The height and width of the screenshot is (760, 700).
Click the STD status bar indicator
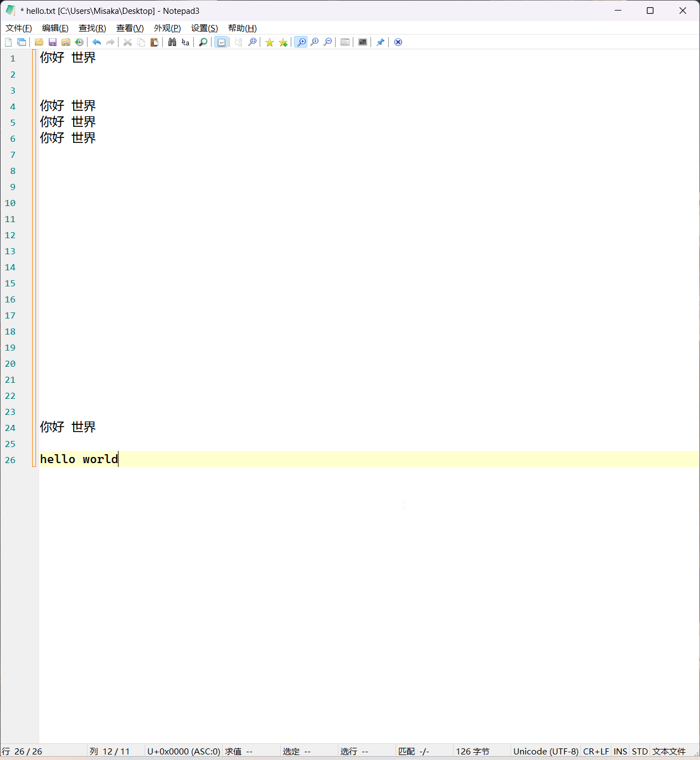point(640,751)
